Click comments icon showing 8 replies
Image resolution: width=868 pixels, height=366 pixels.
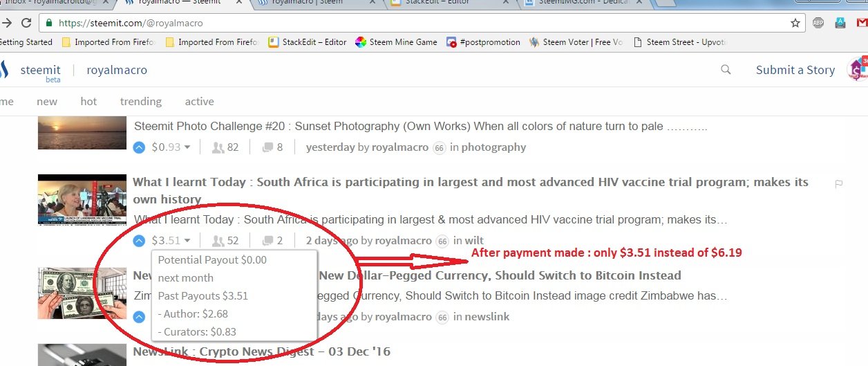pos(267,147)
